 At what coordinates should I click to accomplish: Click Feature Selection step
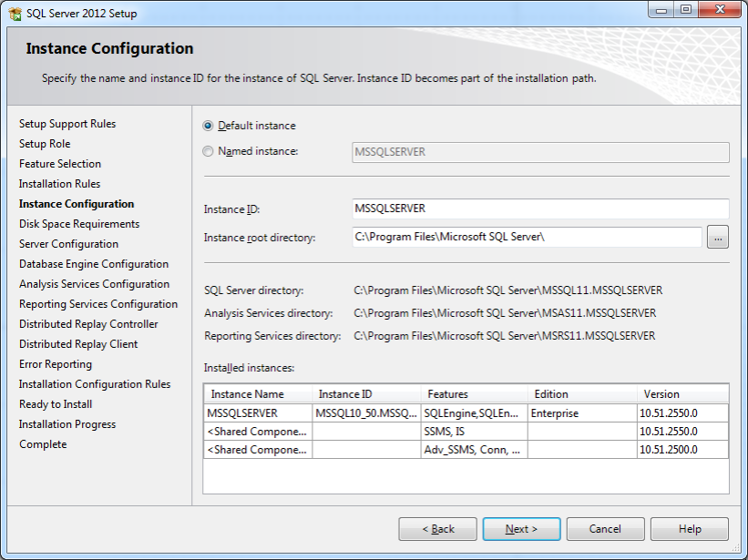click(x=60, y=164)
